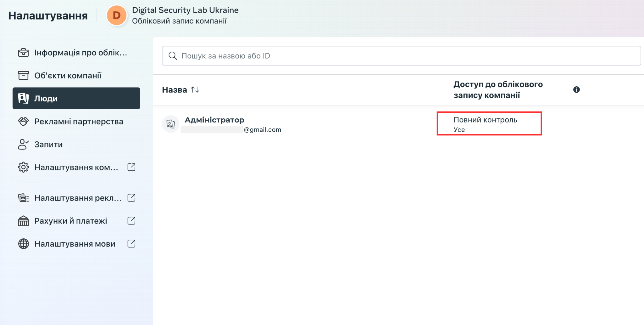This screenshot has height=325, width=644.
Task: Click the person-check icon beside Запити
Action: (x=23, y=144)
